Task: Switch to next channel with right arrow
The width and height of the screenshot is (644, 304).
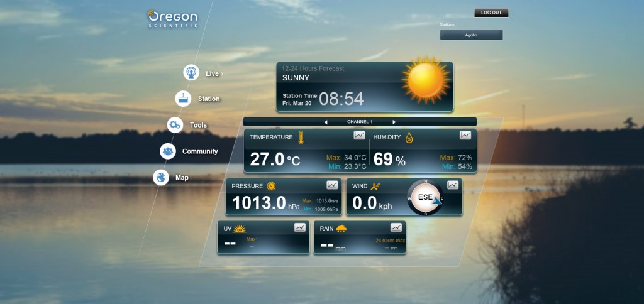Action: pyautogui.click(x=394, y=122)
